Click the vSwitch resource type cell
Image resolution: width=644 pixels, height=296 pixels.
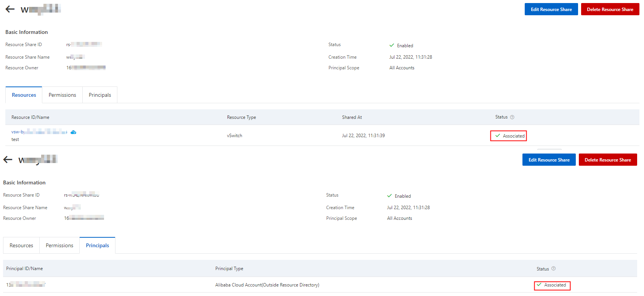[234, 136]
